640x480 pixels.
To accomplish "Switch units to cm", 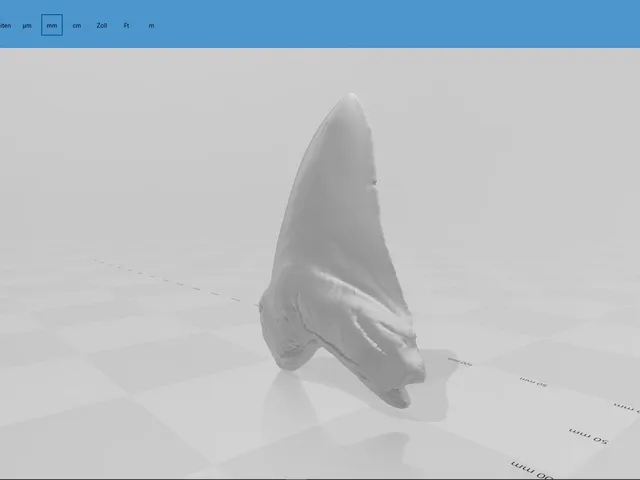I will 77,25.
